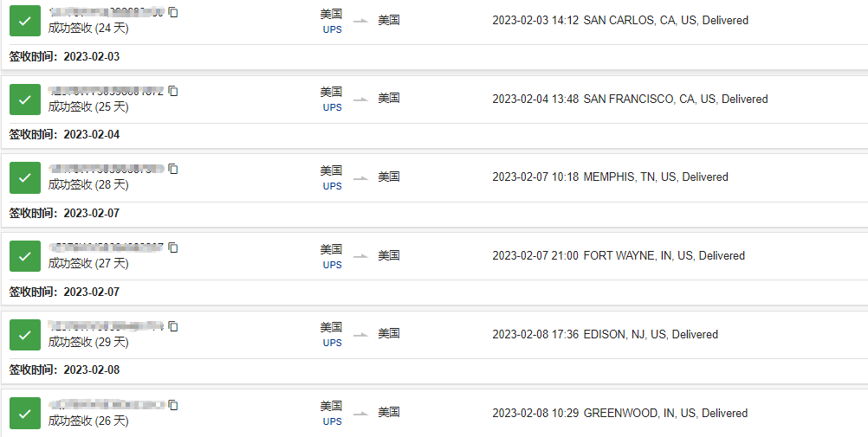Image resolution: width=868 pixels, height=437 pixels.
Task: Copy tracking number of Greenwood shipment
Action: coord(173,405)
